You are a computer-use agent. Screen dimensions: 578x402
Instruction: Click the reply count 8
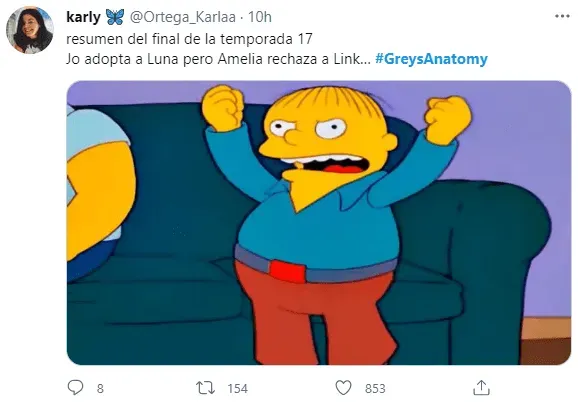coord(100,388)
